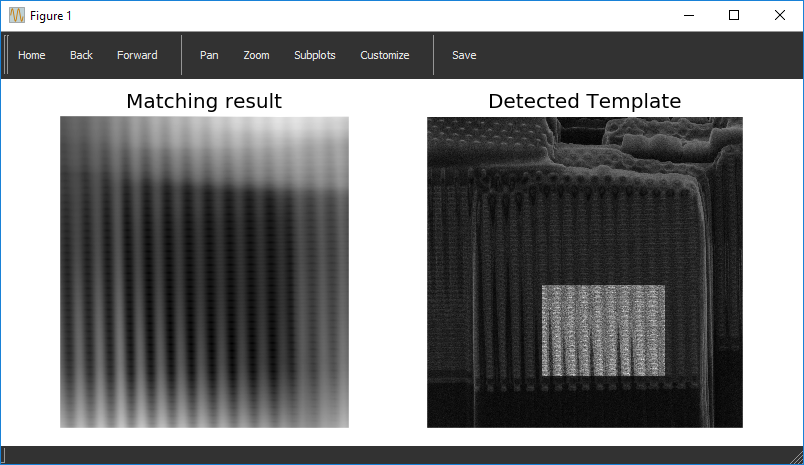Enable the Zoom tool

(256, 55)
